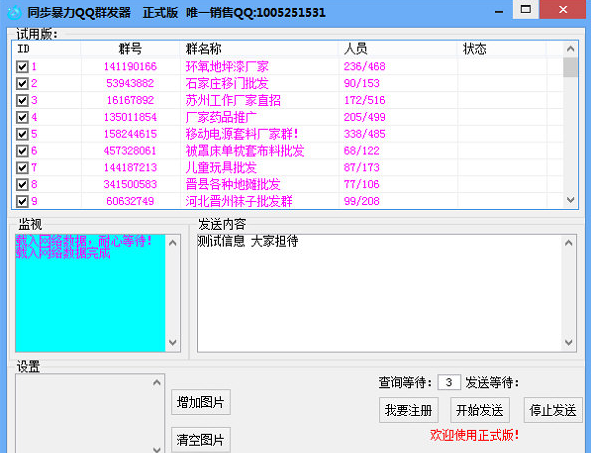Sort by the 群名称 column header
The width and height of the screenshot is (591, 453).
pos(259,49)
